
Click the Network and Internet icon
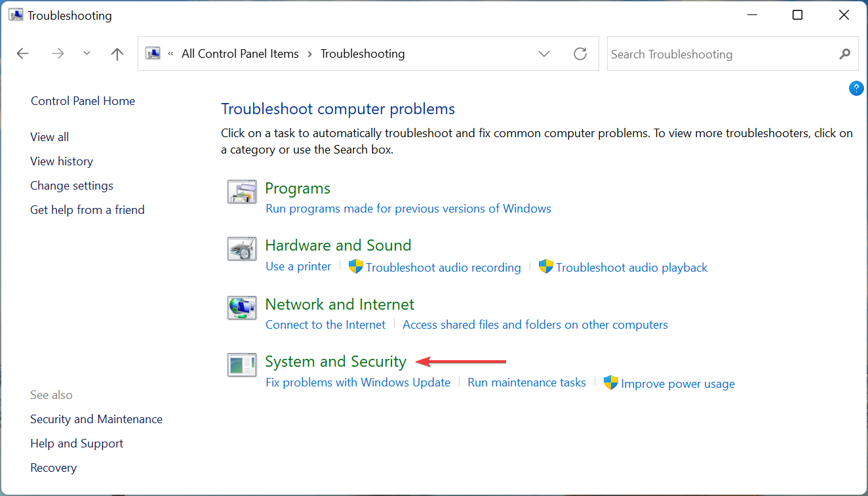241,308
